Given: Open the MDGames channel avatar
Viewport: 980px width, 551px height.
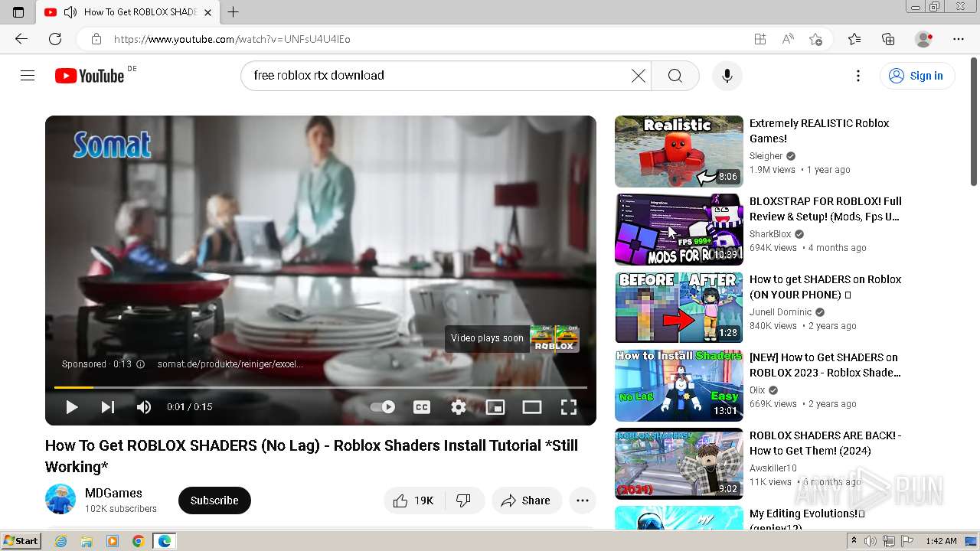Looking at the screenshot, I should 60,500.
